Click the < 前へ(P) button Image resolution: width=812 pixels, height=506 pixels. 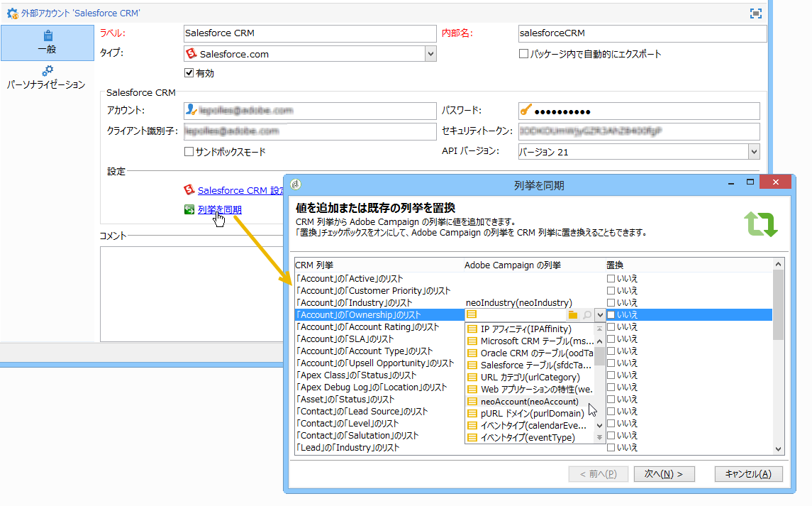click(598, 474)
